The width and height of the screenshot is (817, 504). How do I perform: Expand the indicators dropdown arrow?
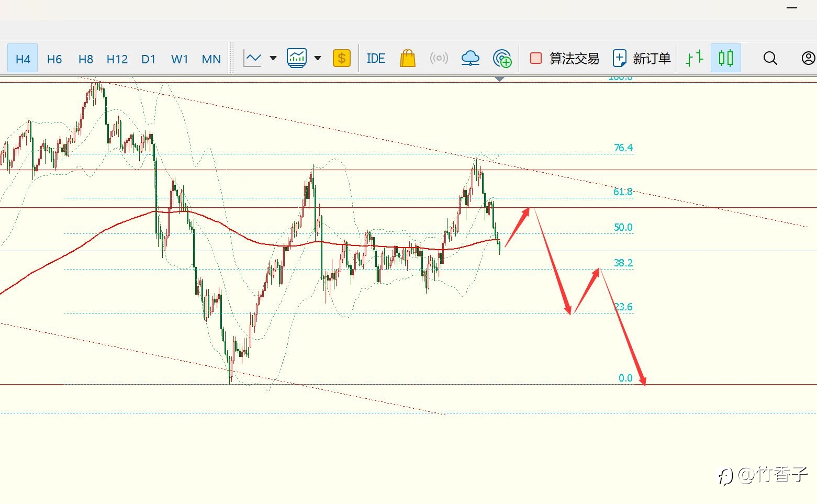tap(317, 58)
